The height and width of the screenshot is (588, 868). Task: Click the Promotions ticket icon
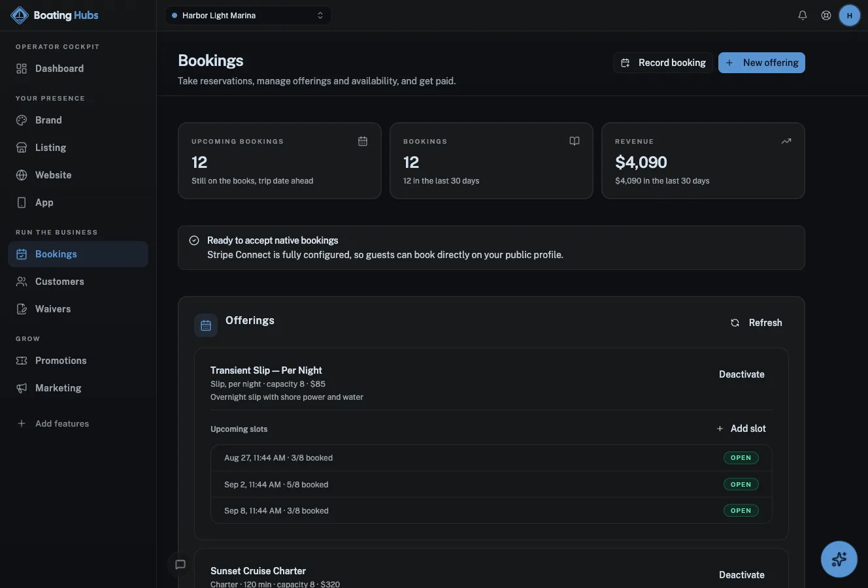(22, 361)
